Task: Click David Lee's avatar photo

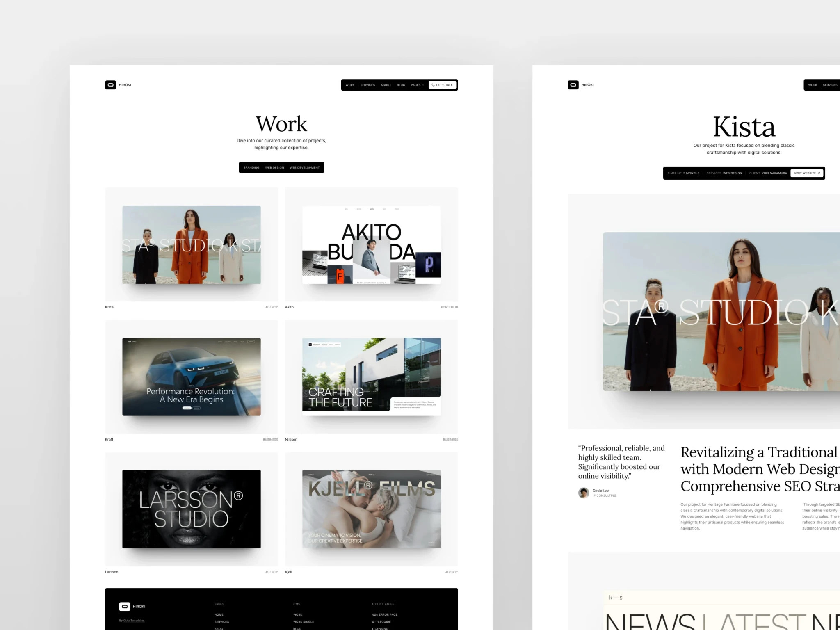Action: coord(584,493)
